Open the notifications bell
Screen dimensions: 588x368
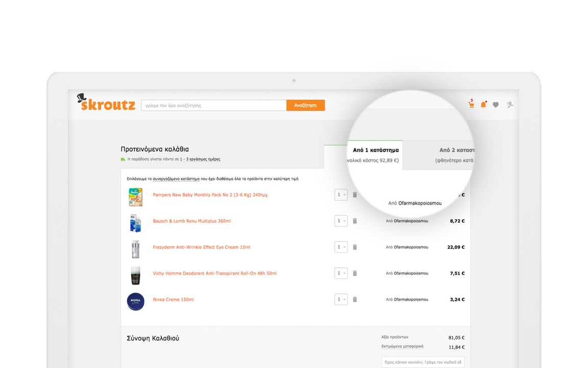(x=483, y=104)
